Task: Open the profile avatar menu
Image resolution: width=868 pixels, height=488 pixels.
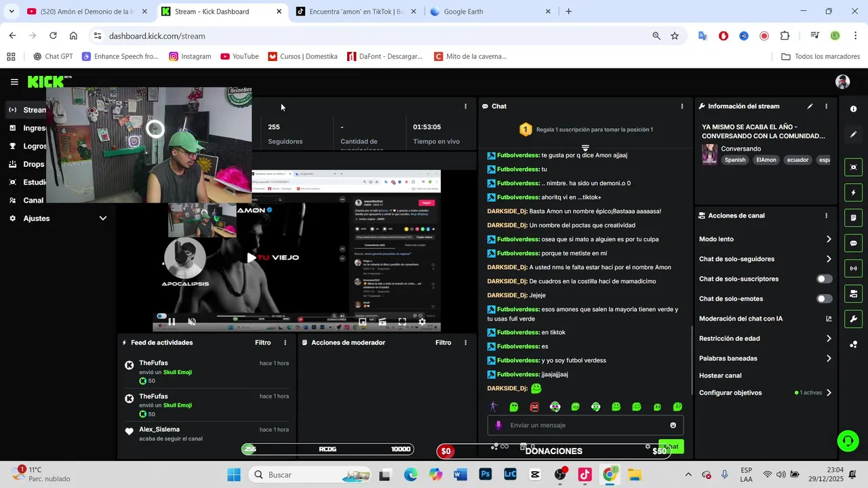Action: [x=843, y=82]
